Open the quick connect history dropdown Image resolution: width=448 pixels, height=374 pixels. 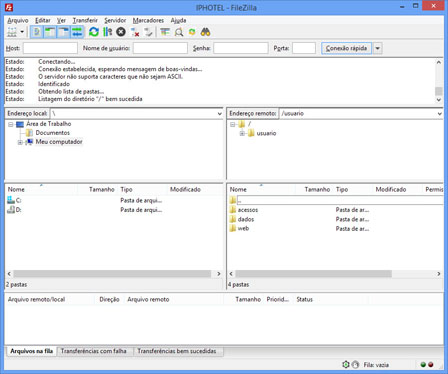[377, 48]
